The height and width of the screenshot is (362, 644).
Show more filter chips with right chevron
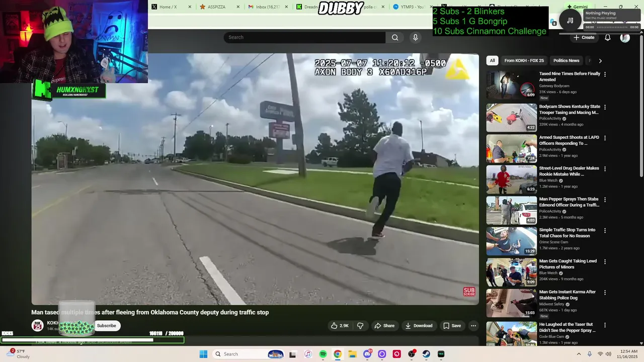point(600,61)
